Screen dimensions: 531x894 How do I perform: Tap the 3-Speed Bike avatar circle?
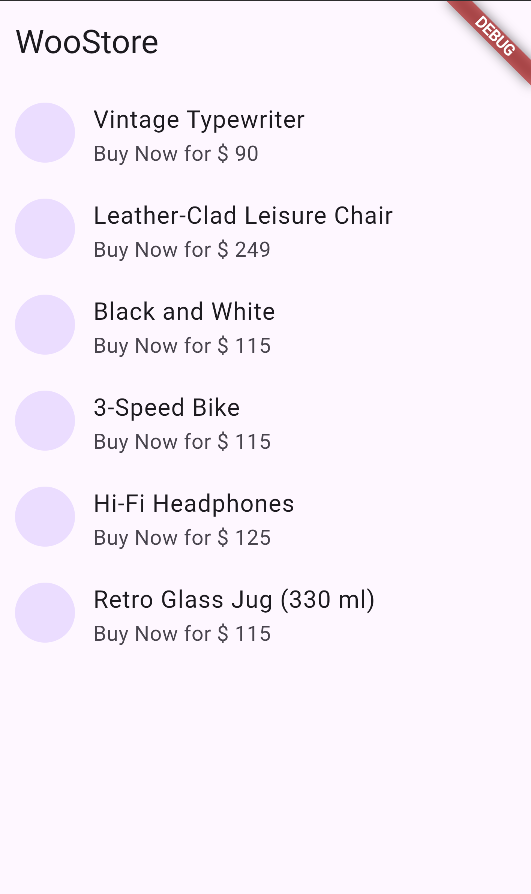click(45, 421)
